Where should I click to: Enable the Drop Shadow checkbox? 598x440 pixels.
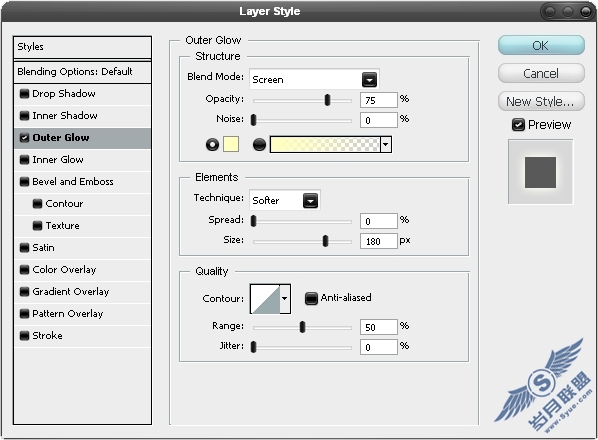pyautogui.click(x=24, y=93)
